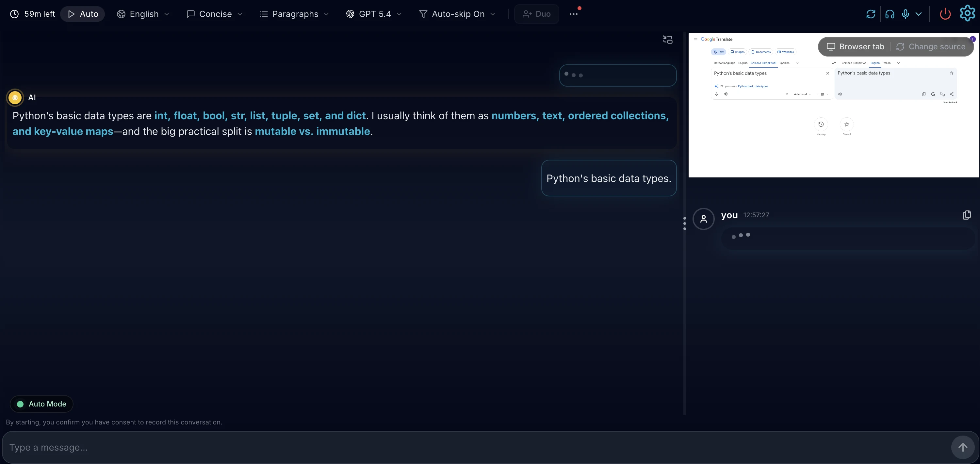Click the Type a message input field

[476, 447]
